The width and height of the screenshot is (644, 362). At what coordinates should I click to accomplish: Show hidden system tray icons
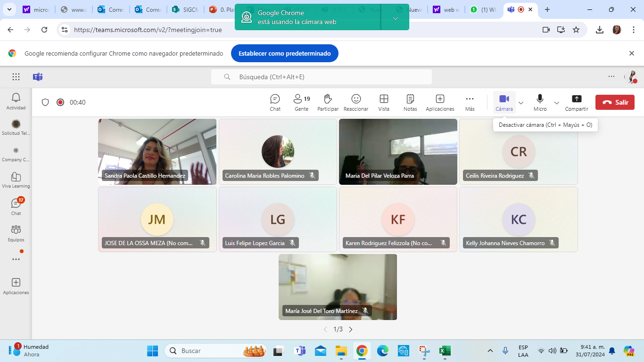pyautogui.click(x=490, y=351)
